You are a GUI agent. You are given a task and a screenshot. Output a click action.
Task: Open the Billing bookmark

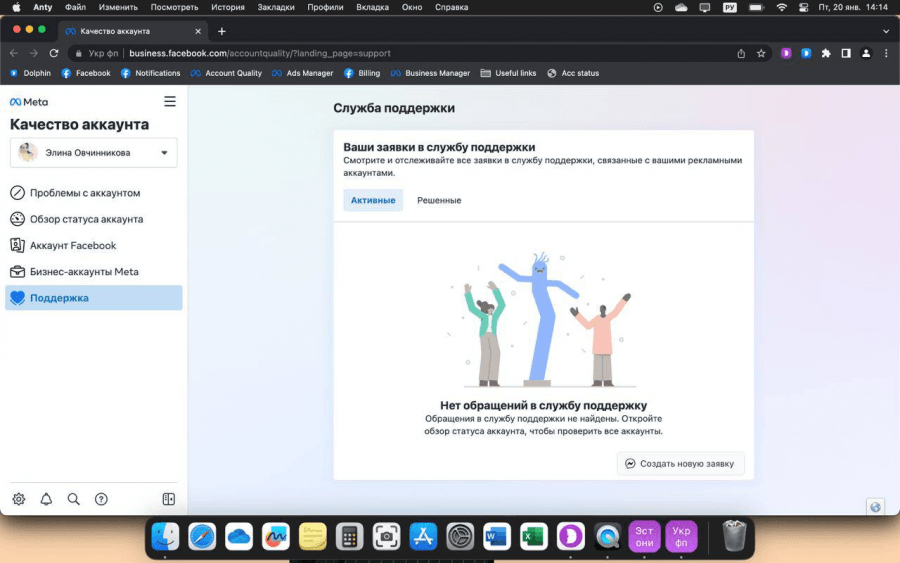point(362,73)
